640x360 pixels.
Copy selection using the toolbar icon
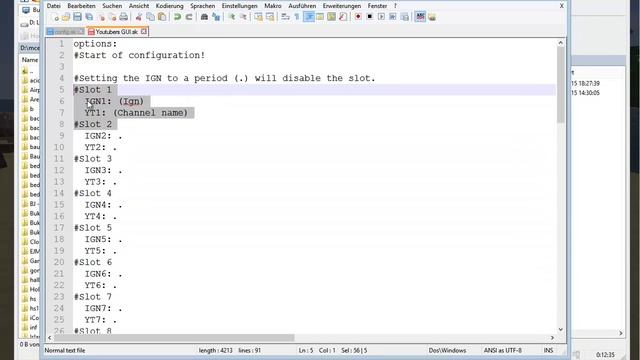coord(150,17)
